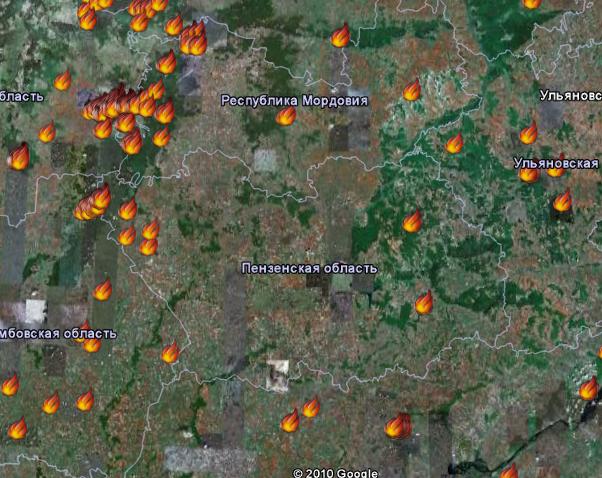Open the upper fire of the pair south of Penza's border
This screenshot has width=602, height=478.
[x=311, y=407]
